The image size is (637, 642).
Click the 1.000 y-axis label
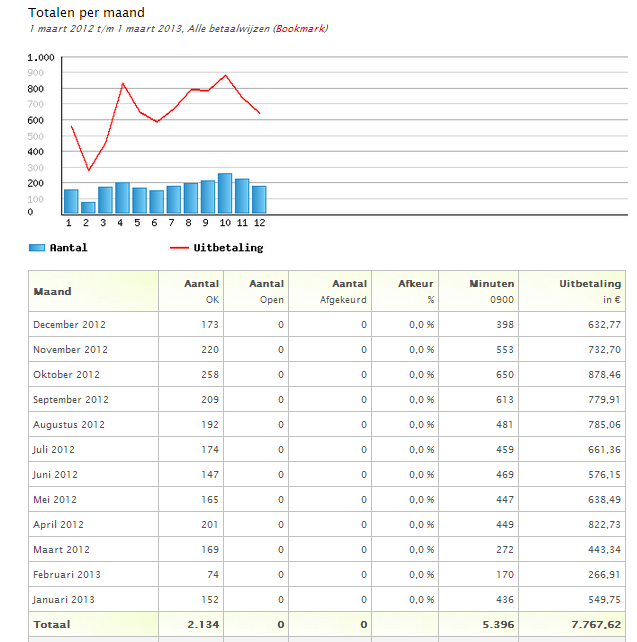coord(41,57)
